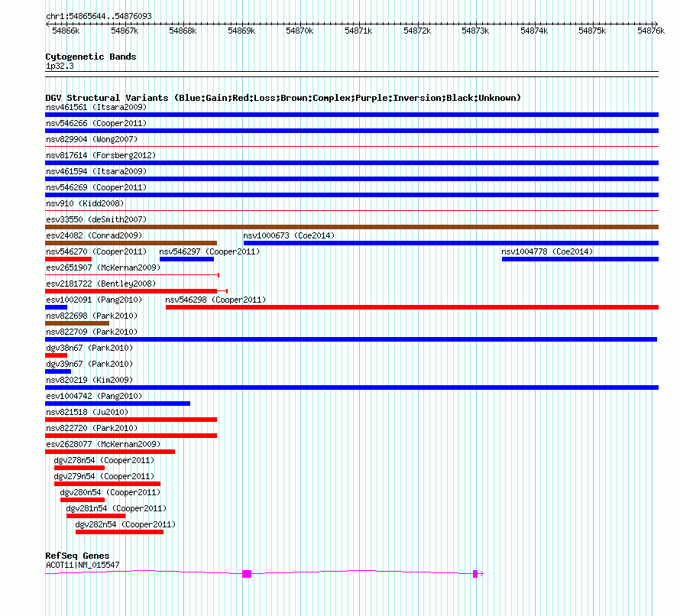
Task: Select nsv546298 (Cooper2011) label
Action: coord(215,300)
